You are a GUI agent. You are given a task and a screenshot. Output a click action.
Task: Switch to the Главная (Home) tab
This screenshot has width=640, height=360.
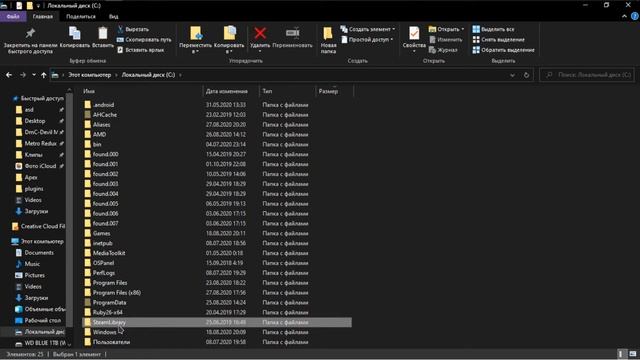pyautogui.click(x=42, y=16)
